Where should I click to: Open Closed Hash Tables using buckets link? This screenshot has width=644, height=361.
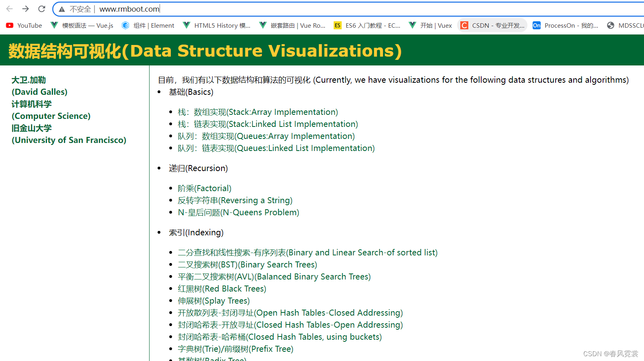coord(280,337)
